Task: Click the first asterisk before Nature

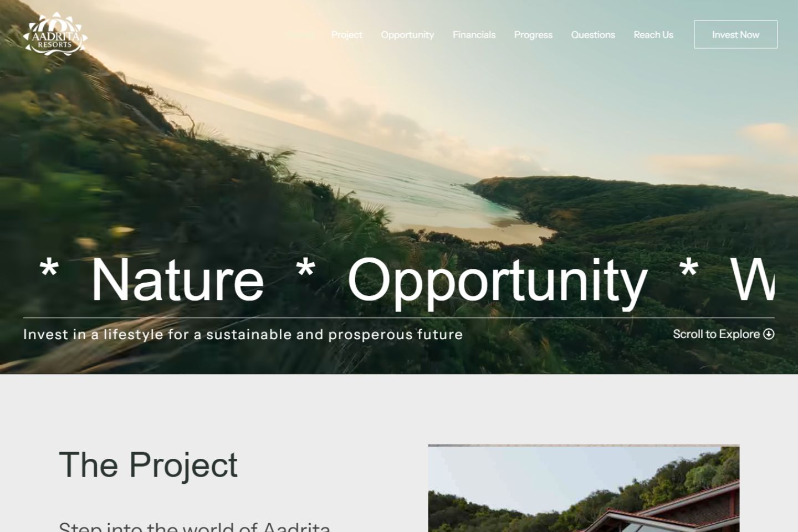Action: [49, 268]
